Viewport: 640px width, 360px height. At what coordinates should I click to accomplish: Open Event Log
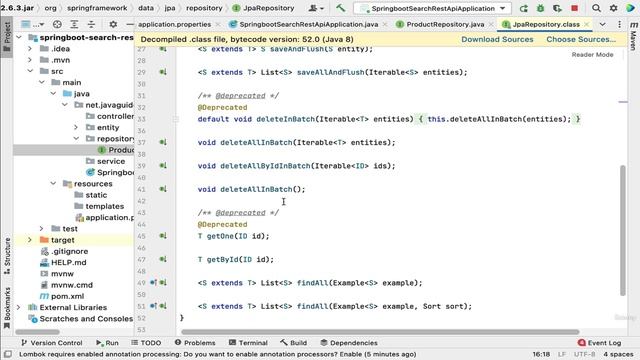click(x=600, y=343)
